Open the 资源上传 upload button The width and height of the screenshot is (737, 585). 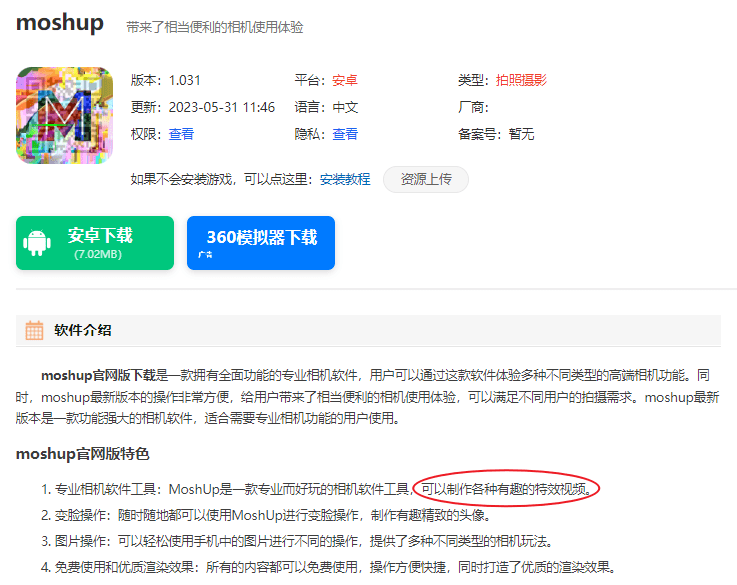point(426,179)
